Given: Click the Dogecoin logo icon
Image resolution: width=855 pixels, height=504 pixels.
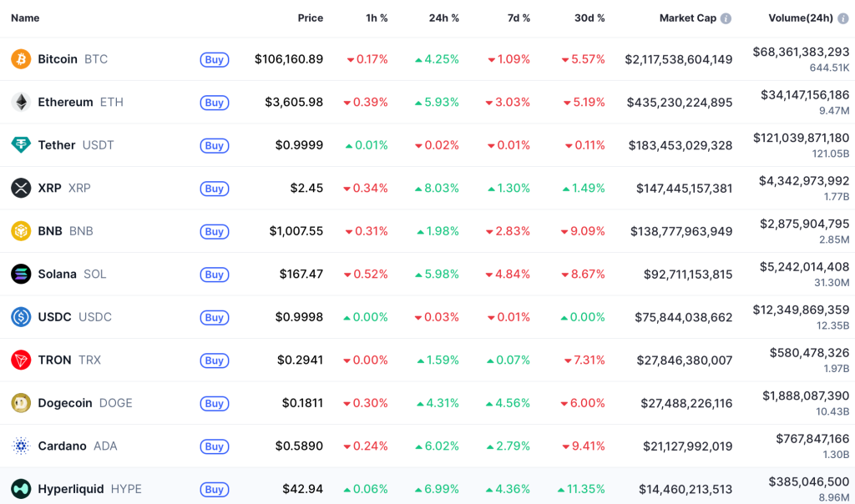Looking at the screenshot, I should pyautogui.click(x=19, y=403).
